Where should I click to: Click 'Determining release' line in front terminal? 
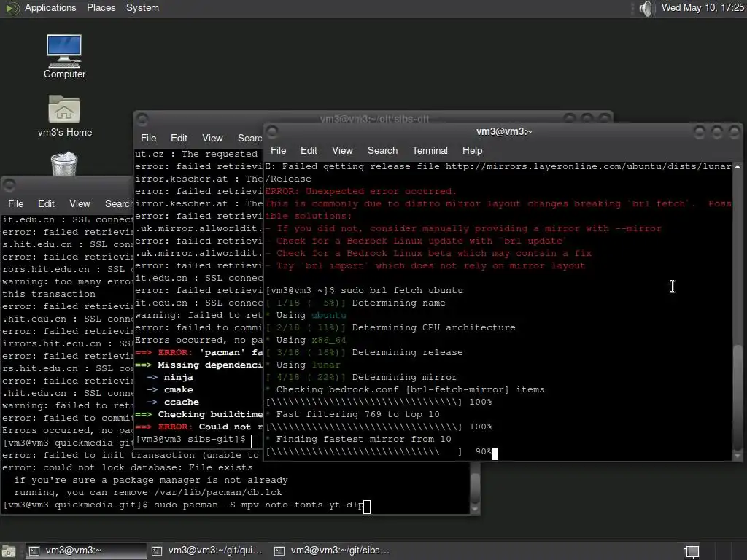point(407,352)
